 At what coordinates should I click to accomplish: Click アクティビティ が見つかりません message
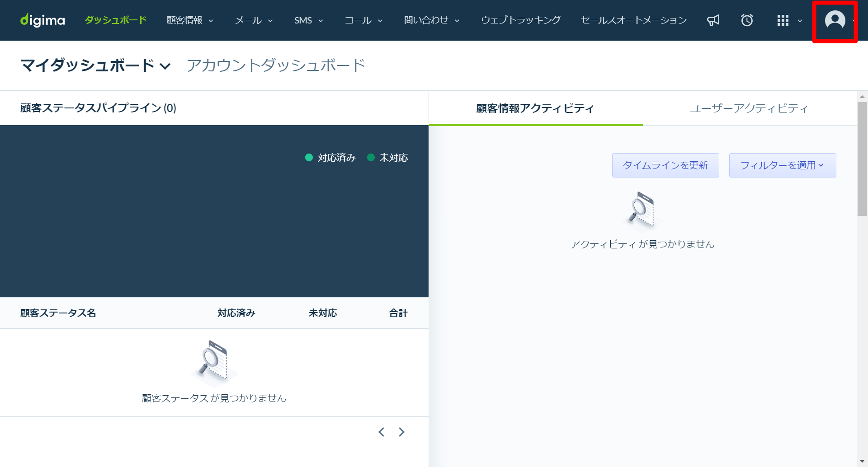642,244
